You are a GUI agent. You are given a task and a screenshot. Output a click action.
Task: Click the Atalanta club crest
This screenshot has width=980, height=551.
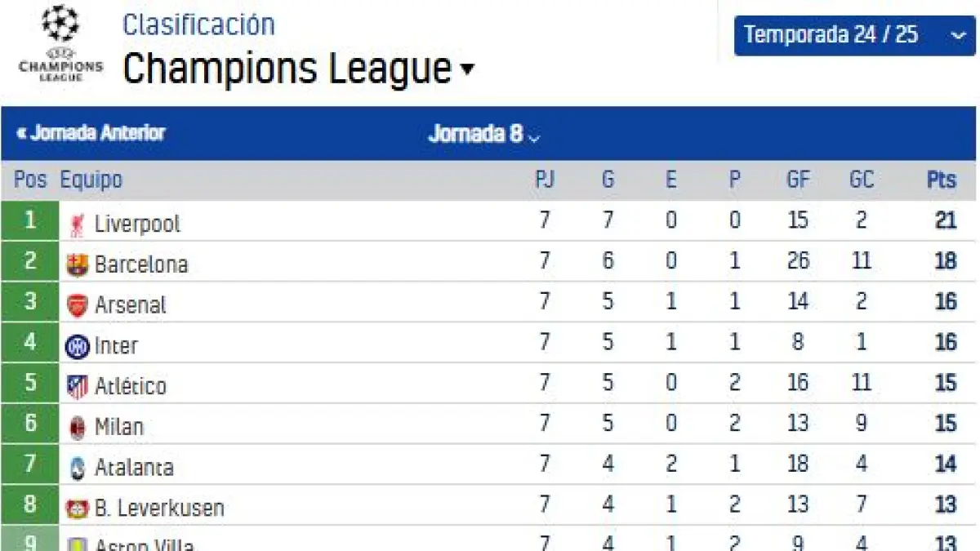tap(77, 468)
